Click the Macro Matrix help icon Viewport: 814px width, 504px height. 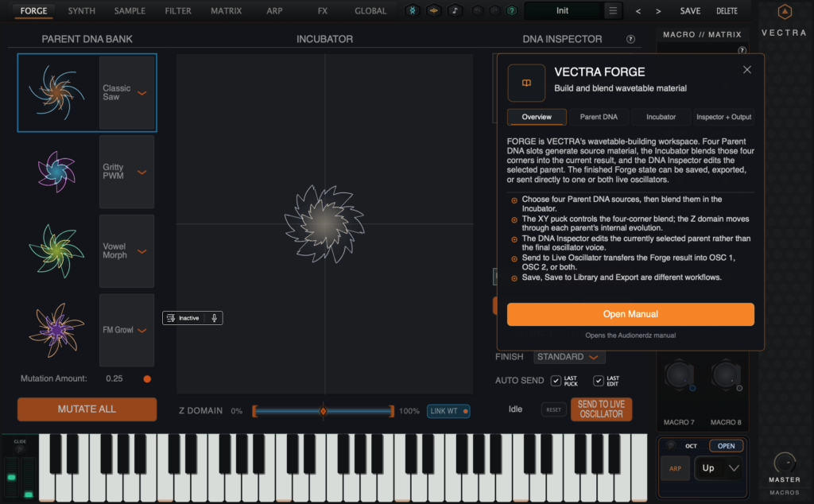742,50
